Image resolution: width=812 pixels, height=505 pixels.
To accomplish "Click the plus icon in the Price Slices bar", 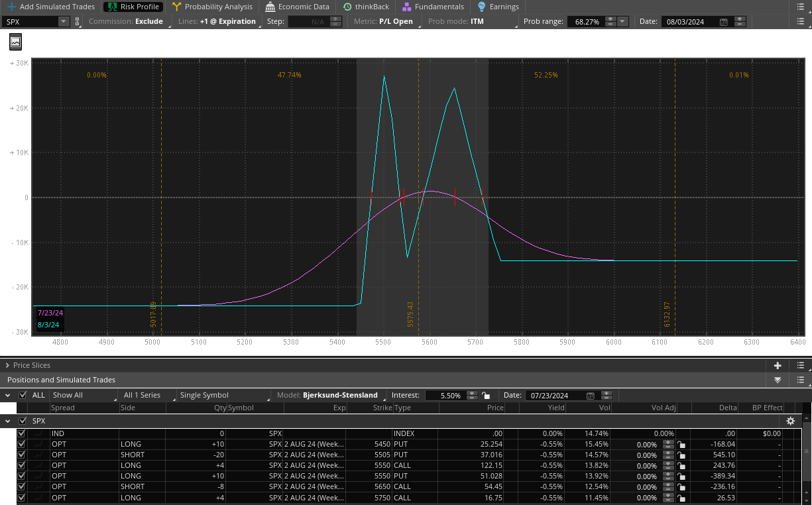I will [778, 365].
